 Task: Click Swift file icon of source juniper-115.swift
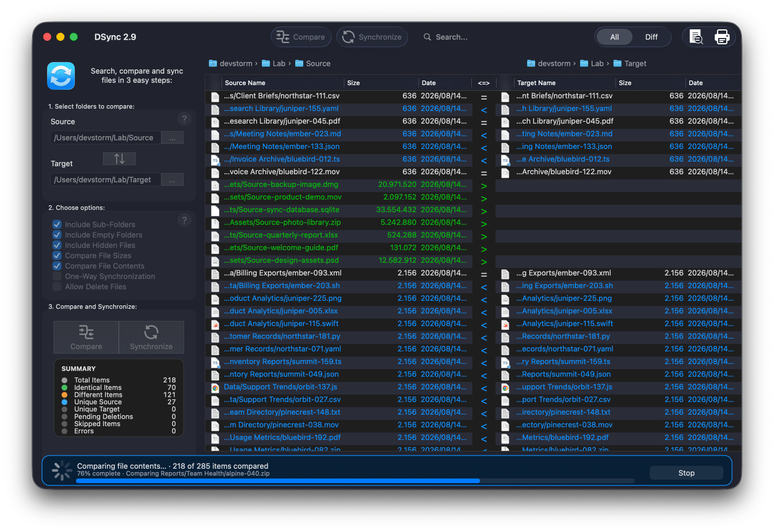pos(215,324)
